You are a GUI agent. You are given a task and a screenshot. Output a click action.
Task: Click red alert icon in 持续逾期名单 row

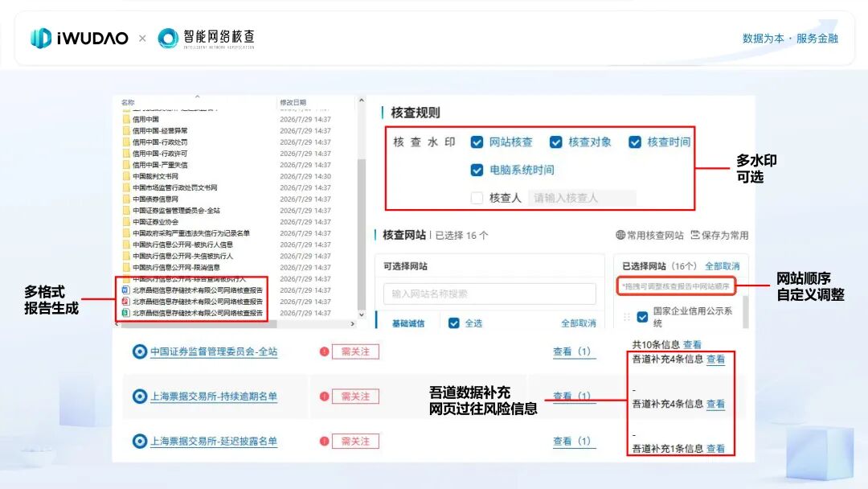coord(325,396)
